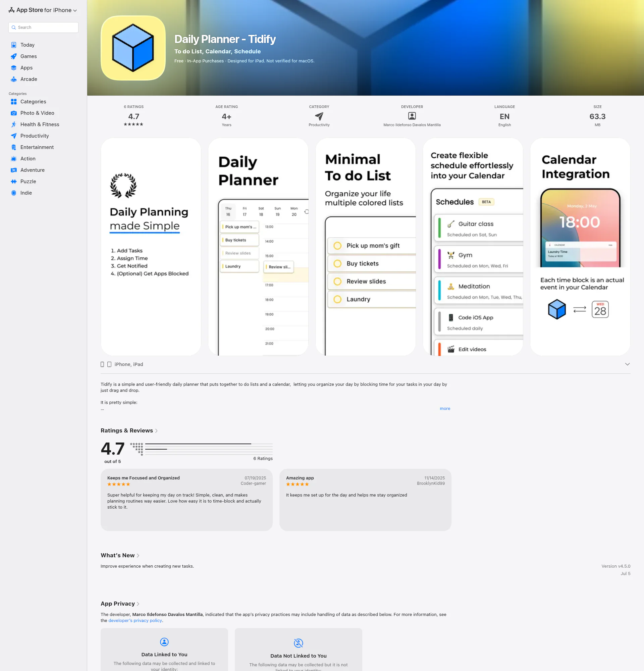Click the Search input field

44,28
